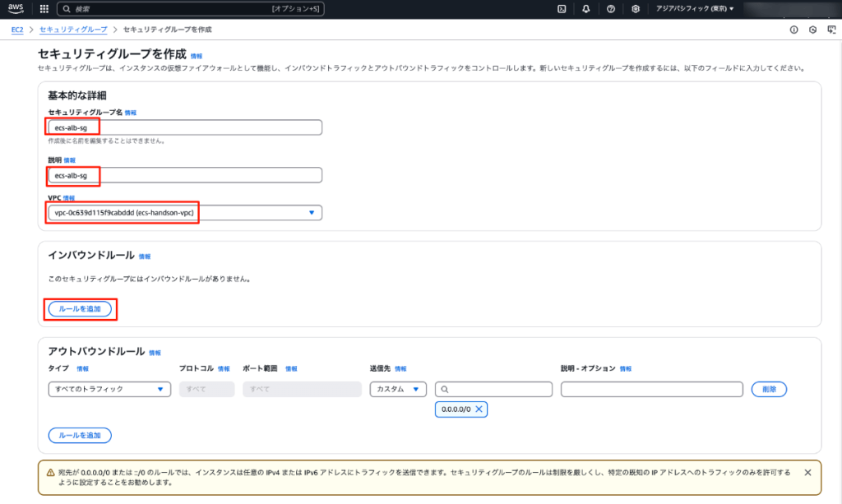842x504 pixels.
Task: Focus the security group name field
Action: [x=185, y=127]
